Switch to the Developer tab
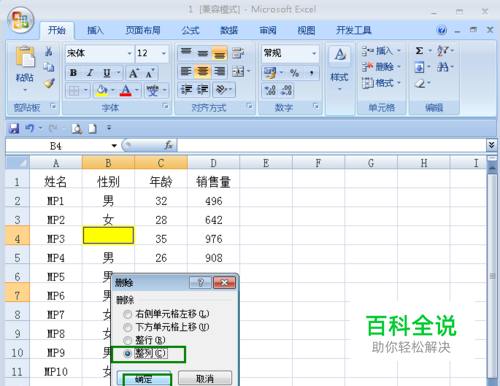 [x=353, y=31]
